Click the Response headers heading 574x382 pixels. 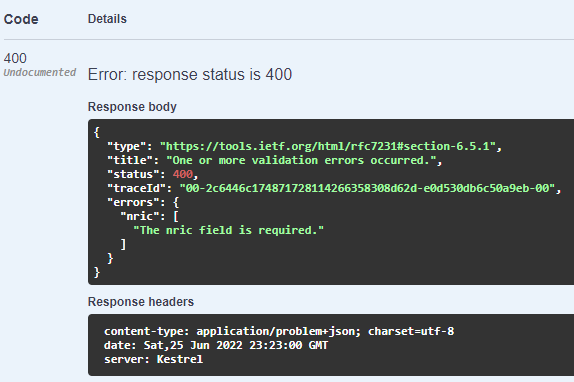(141, 302)
